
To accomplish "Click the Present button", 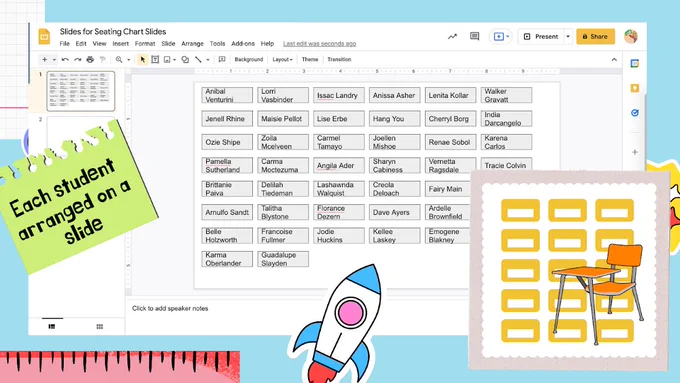I will tap(541, 36).
